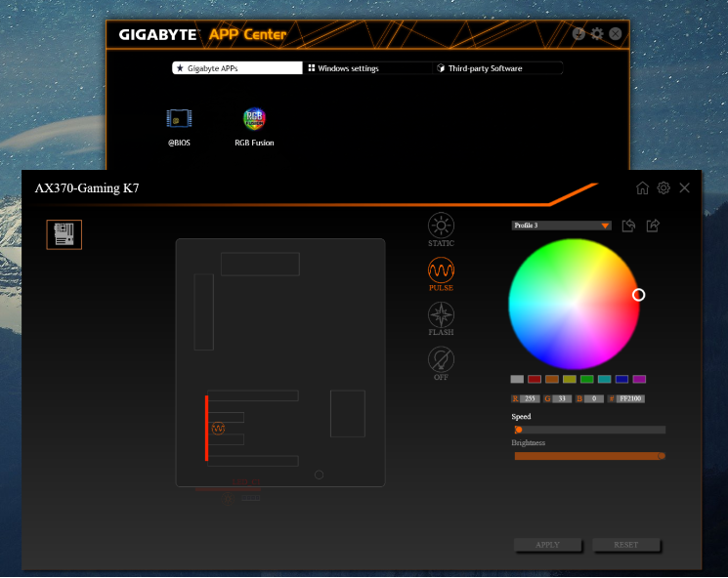Click the RESET button
This screenshot has width=728, height=578.
coord(625,545)
